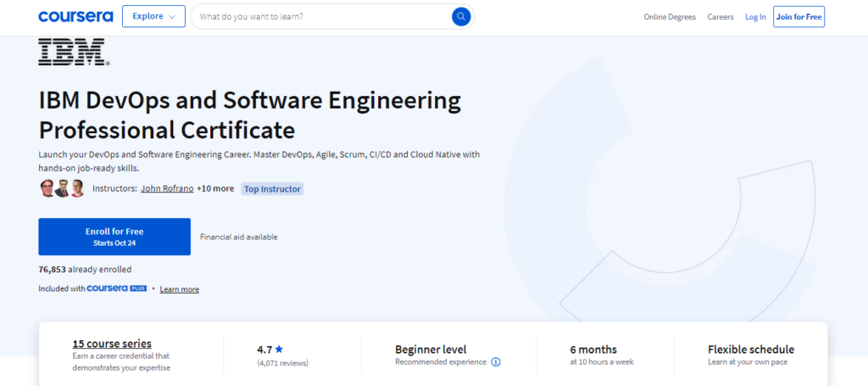
Task: Click the 'Learn at your own pace' text
Action: click(x=748, y=362)
